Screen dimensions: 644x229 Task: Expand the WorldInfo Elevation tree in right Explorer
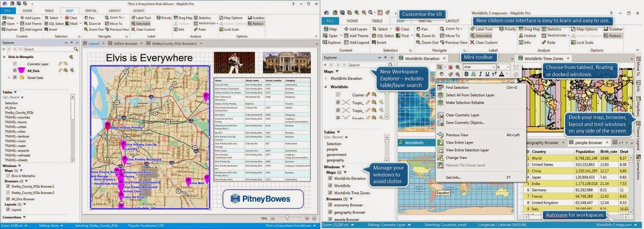[326, 79]
